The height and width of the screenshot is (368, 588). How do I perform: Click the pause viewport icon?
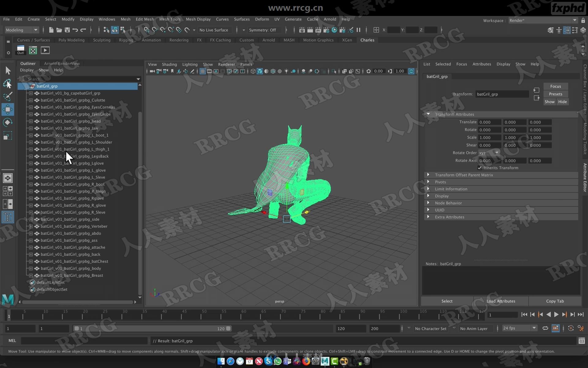click(x=358, y=30)
